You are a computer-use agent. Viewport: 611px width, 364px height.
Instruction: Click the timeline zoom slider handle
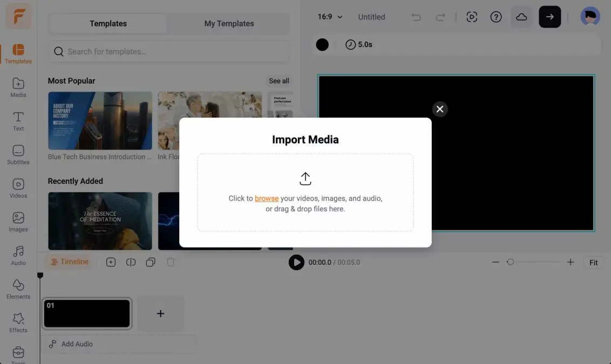510,262
